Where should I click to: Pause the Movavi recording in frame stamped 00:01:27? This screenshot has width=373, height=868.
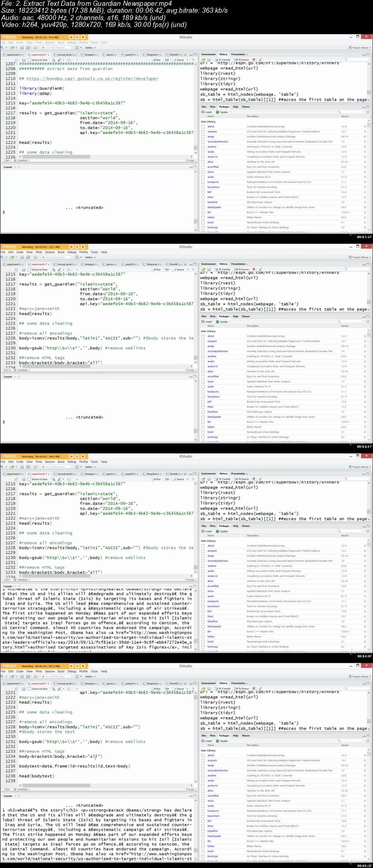coord(77,37)
